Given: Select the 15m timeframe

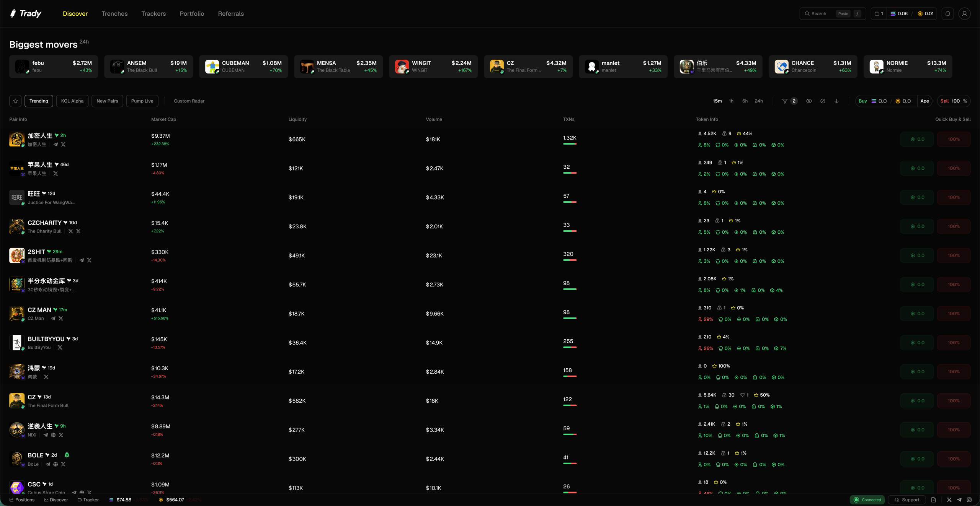Looking at the screenshot, I should 717,101.
